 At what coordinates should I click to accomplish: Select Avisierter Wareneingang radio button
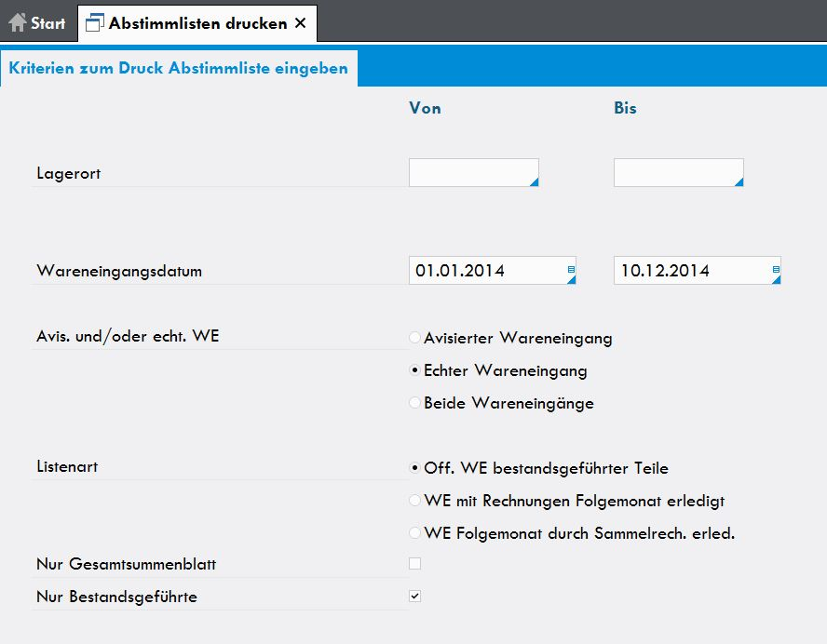[415, 337]
